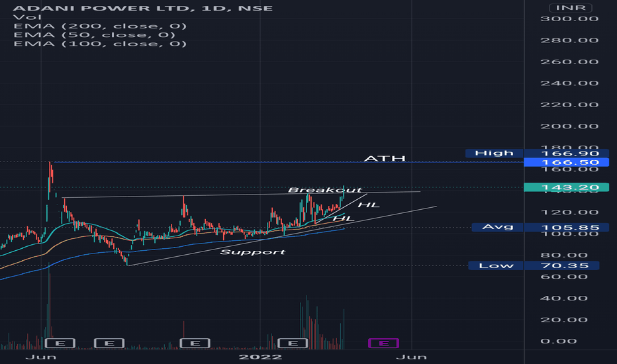
Task: Click the blue 166.50 price label
Action: click(566, 162)
